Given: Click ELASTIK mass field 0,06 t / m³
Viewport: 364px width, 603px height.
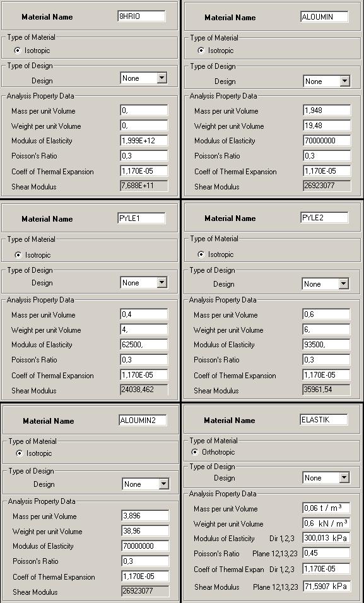Looking at the screenshot, I should coord(326,508).
